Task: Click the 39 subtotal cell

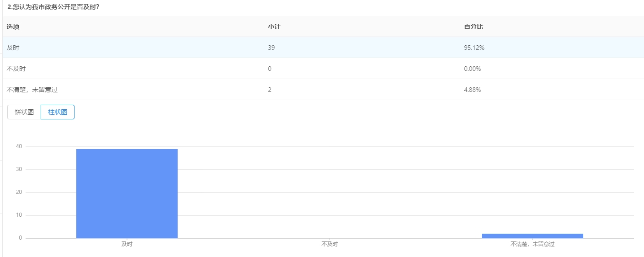Action: [271, 48]
